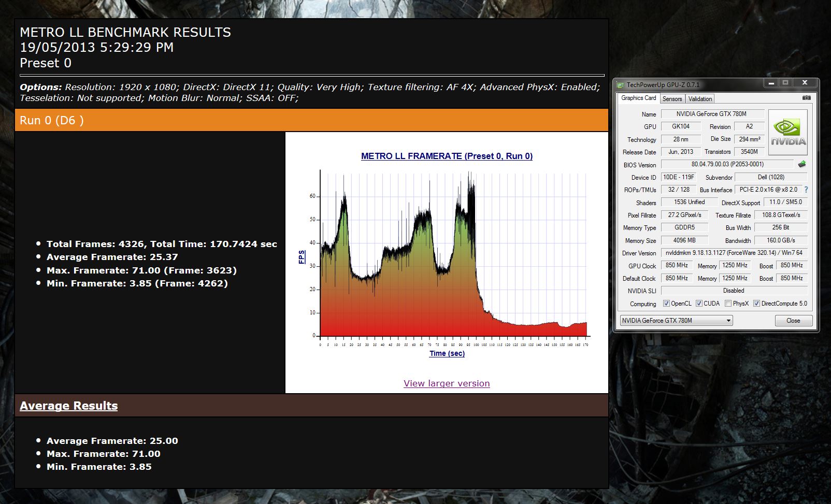This screenshot has height=504, width=831.
Task: Click the METRO LL FRAMERATE chart title link
Action: point(447,156)
